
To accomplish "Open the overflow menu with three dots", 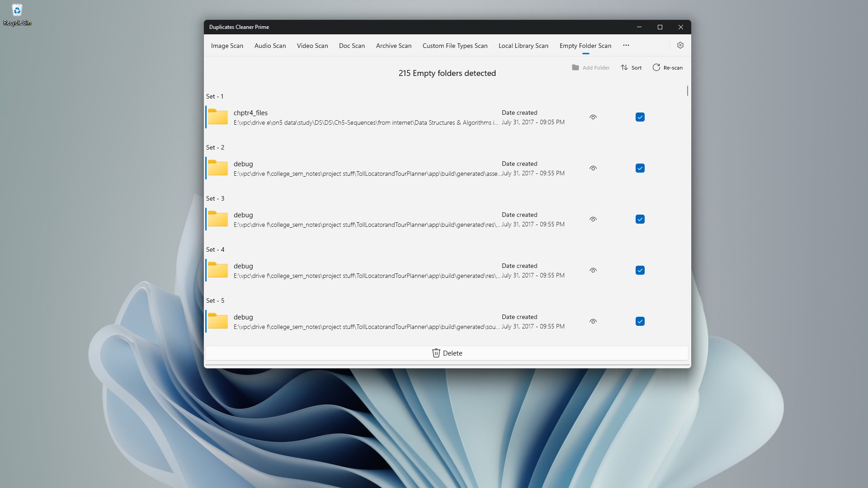I will pos(626,45).
